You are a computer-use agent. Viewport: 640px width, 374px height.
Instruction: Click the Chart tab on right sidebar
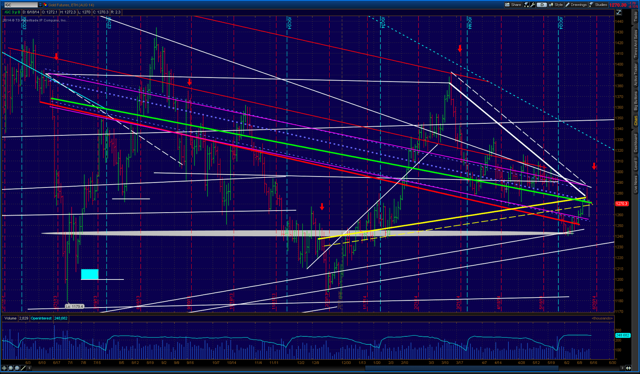(636, 121)
